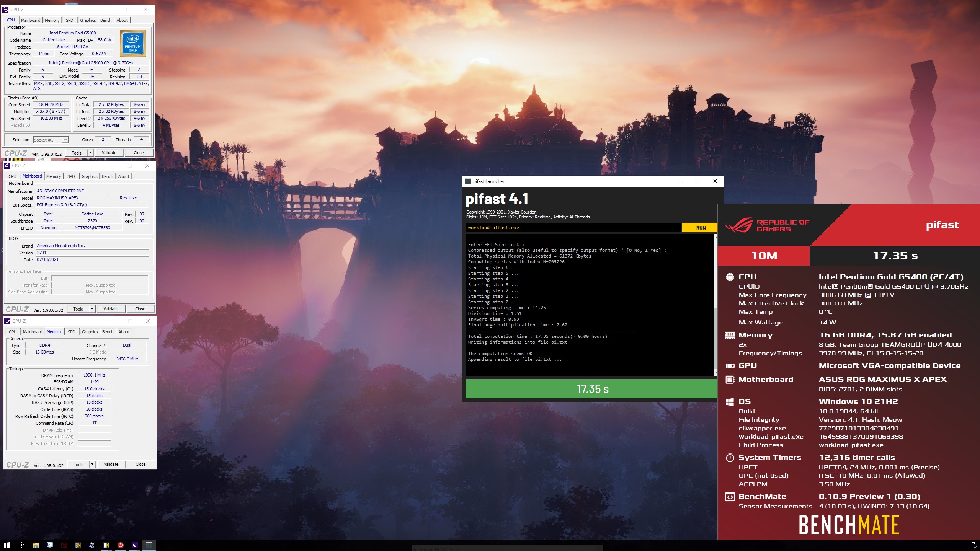Click the Intel Pentium Gold processor logo

click(133, 43)
